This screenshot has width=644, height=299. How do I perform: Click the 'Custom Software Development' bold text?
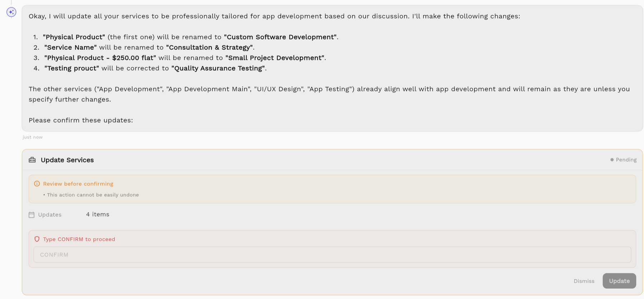click(280, 37)
